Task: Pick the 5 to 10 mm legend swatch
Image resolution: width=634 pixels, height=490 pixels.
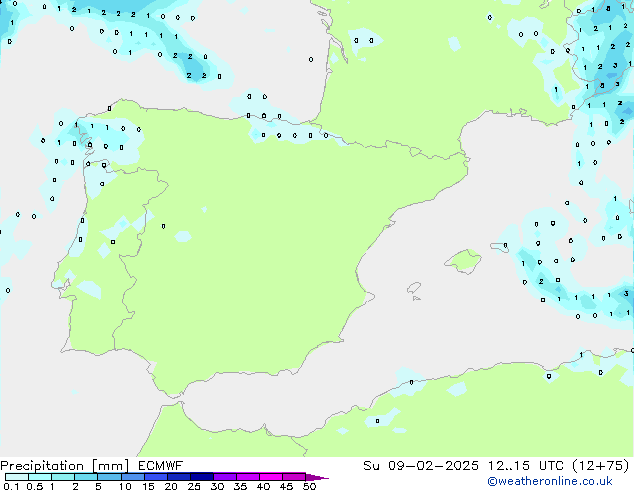Action: pos(109,477)
